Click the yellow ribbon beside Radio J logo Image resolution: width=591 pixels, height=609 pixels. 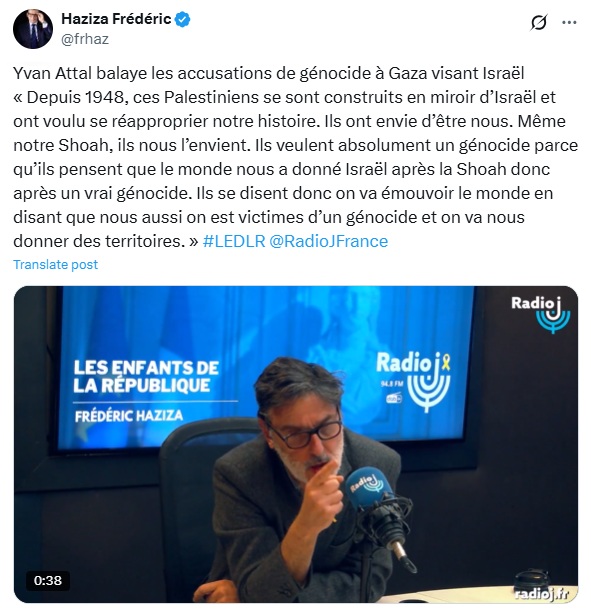tap(446, 362)
